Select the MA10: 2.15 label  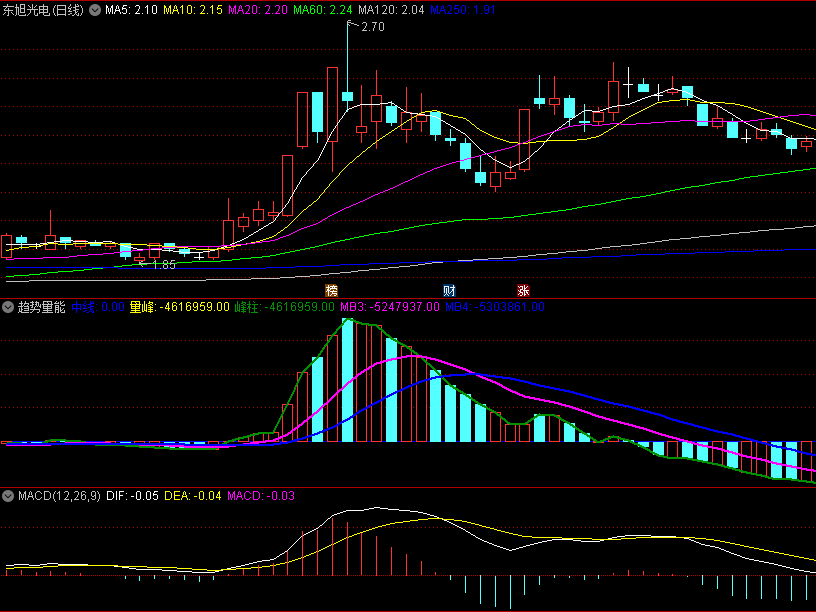[x=193, y=10]
